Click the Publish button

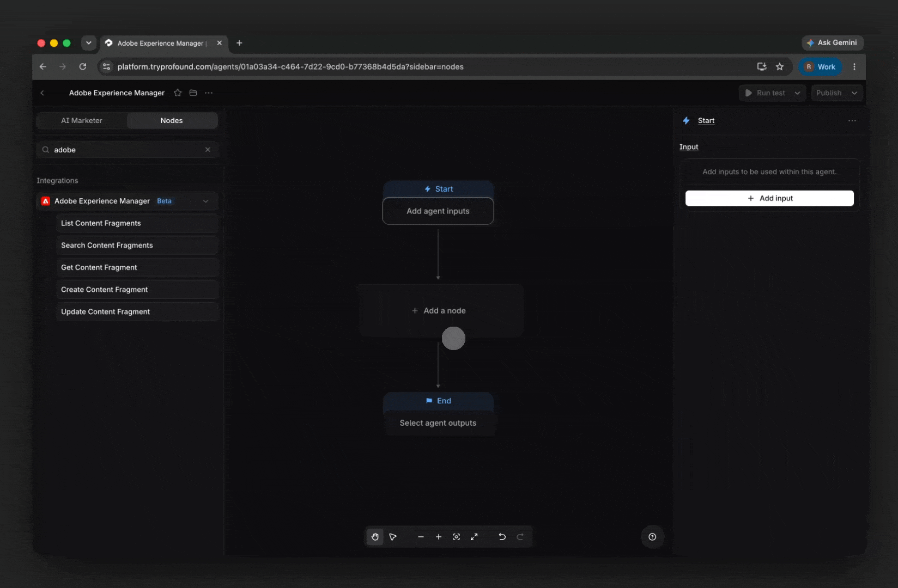[829, 93]
